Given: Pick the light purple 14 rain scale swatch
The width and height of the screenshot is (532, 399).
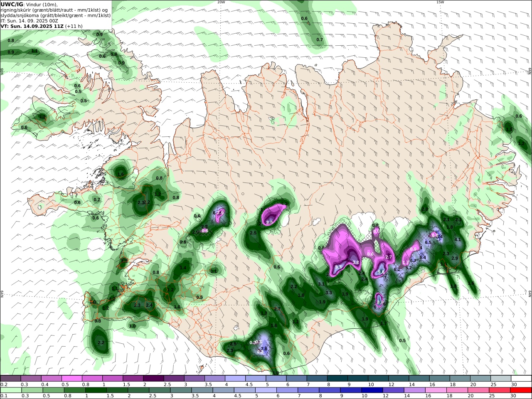Looking at the screenshot, I should (415, 390).
